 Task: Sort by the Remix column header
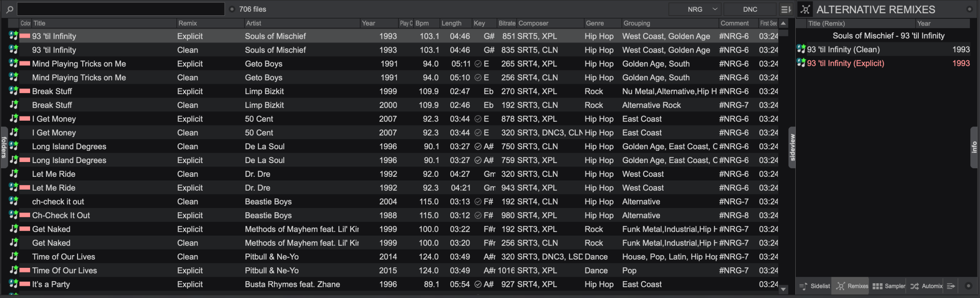[210, 23]
